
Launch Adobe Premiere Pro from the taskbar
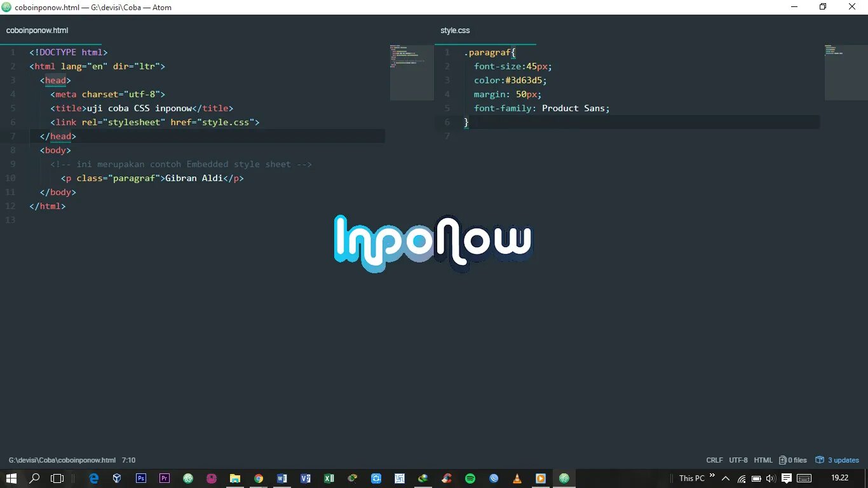[165, 478]
